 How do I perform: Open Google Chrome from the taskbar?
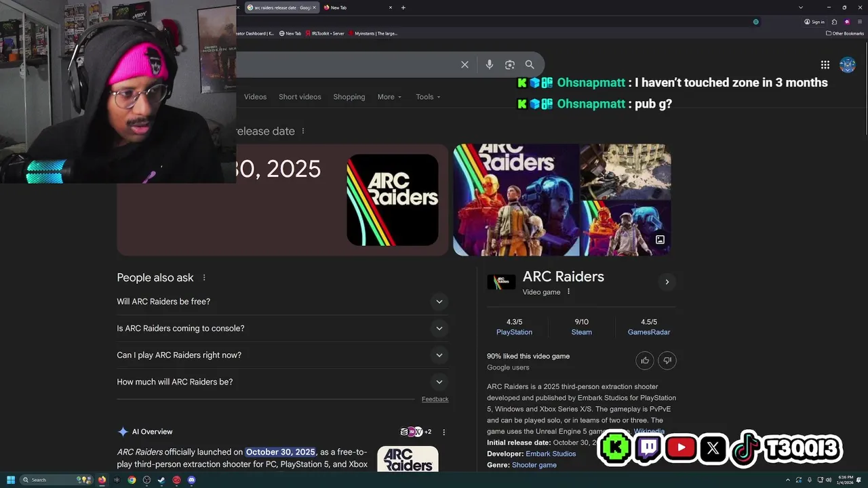[x=132, y=480]
